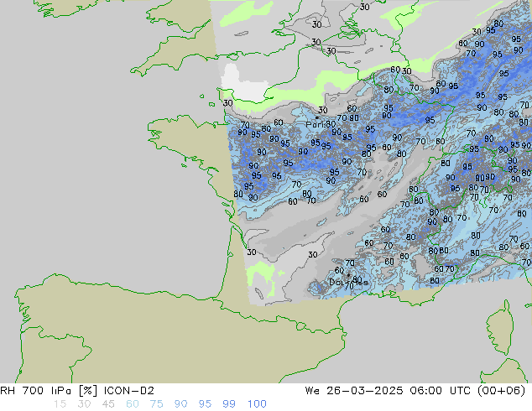Select the 95 value in the color legend

point(205,404)
